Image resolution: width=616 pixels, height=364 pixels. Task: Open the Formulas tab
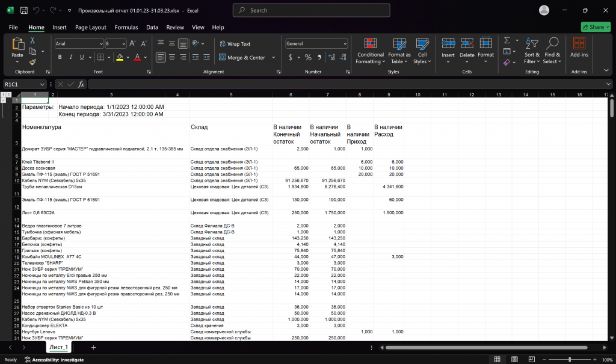click(126, 27)
